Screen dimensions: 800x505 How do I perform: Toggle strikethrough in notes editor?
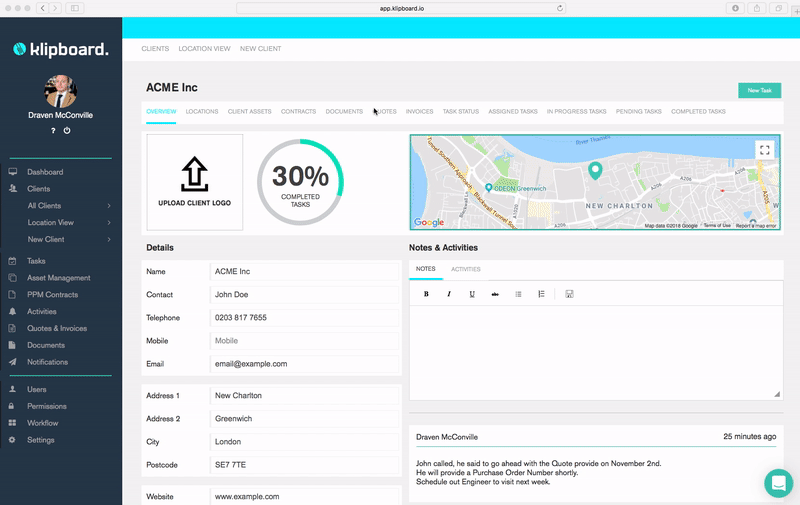click(495, 294)
